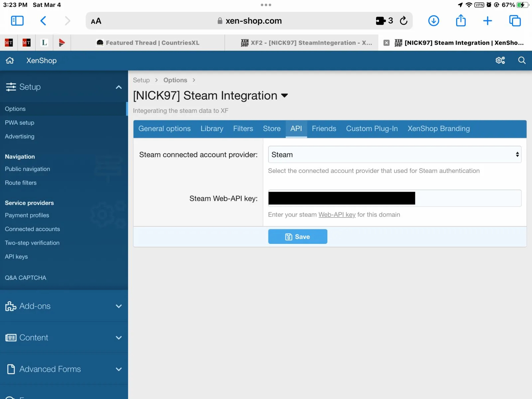Click the Steam Web-API key input field

(x=467, y=199)
